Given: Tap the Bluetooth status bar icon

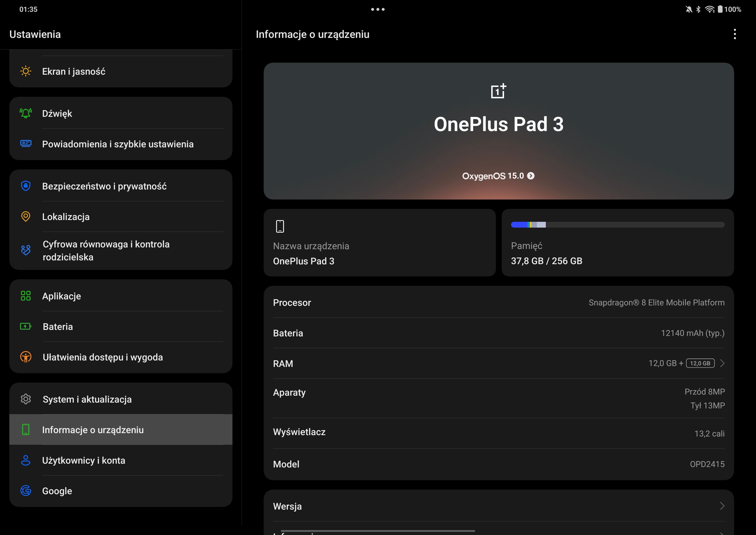Looking at the screenshot, I should coord(698,9).
